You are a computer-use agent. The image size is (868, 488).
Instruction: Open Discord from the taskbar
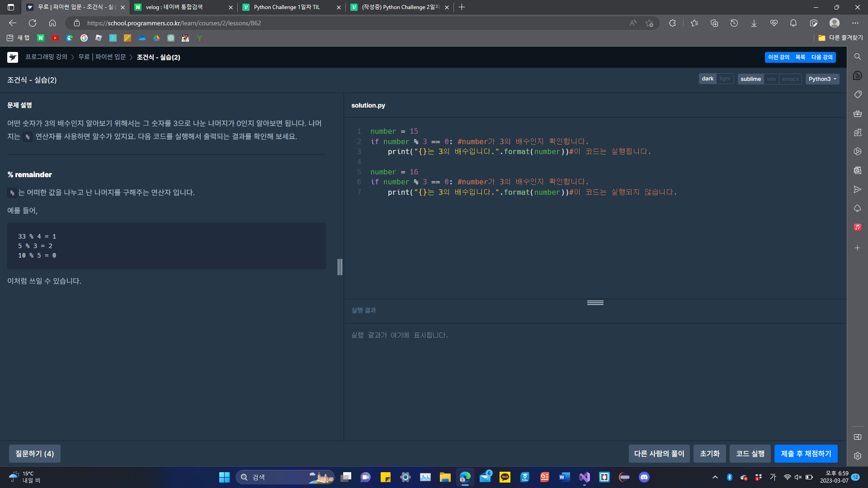[644, 477]
